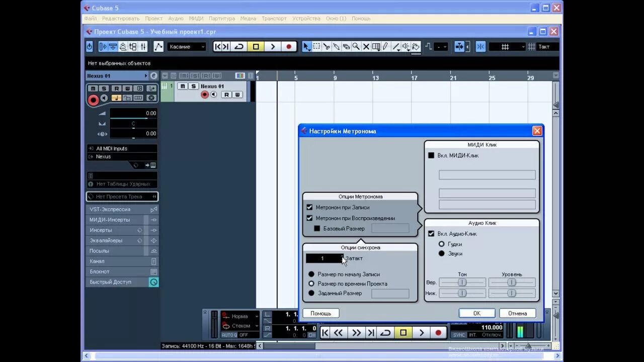Open the grid type 'Такт' dropdown

[x=547, y=47]
